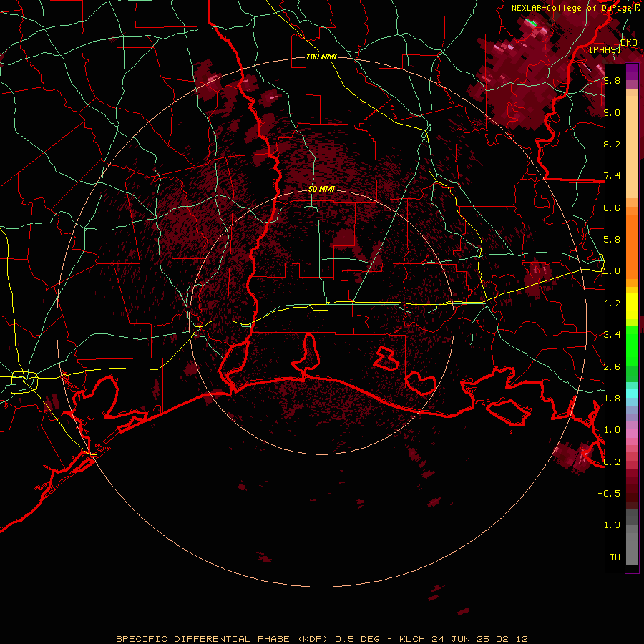Click the 7.4 value on the color scale
The image size is (644, 644).
pos(612,176)
